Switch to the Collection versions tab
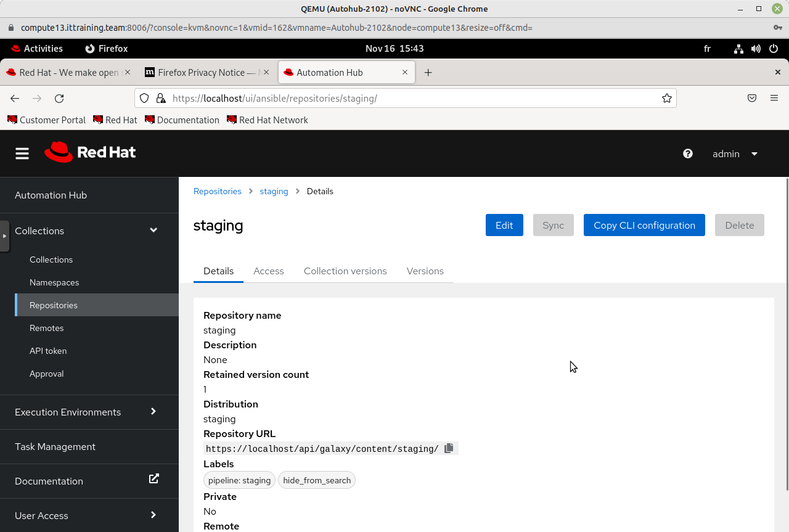This screenshot has height=532, width=789. coord(345,271)
